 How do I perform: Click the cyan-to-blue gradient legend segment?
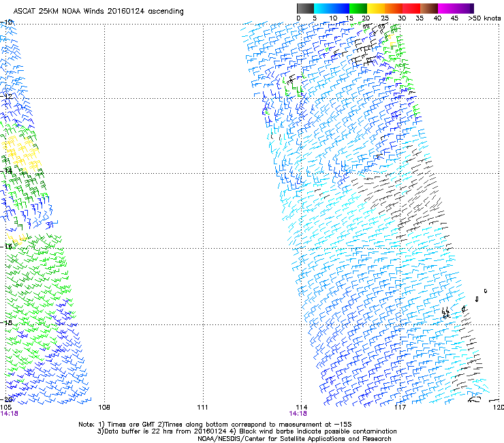coord(332,8)
